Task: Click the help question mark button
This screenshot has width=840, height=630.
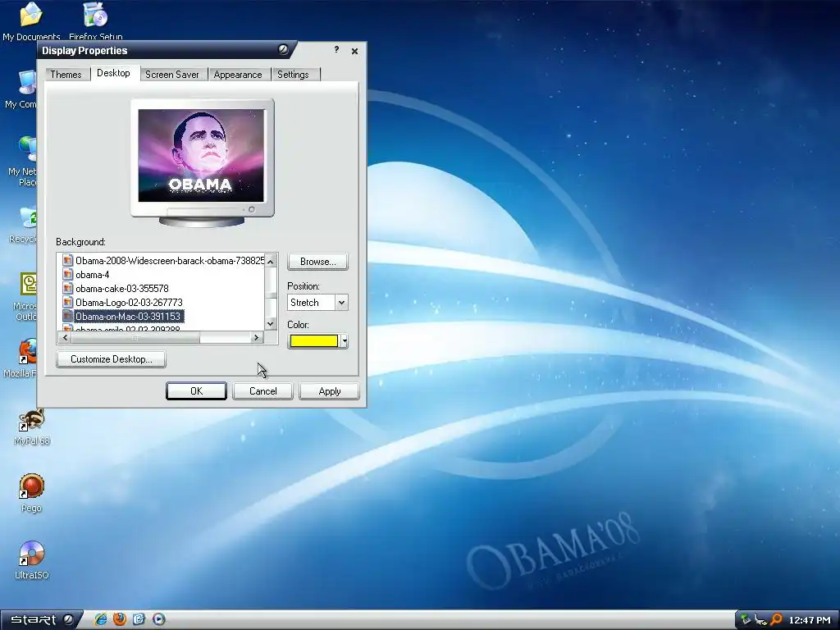Action: [336, 50]
